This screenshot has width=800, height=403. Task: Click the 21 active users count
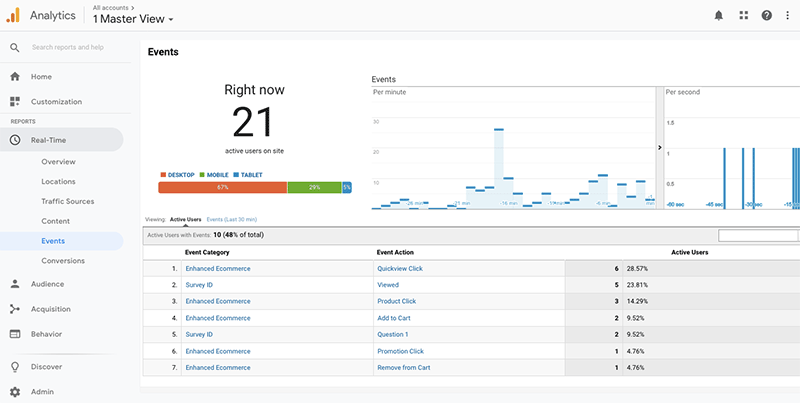pos(253,122)
